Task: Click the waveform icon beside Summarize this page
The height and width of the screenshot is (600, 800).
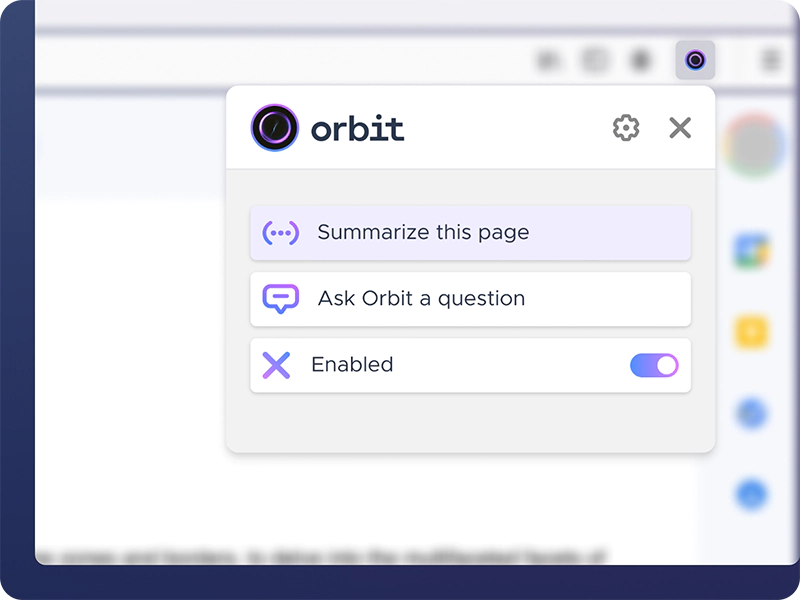Action: (281, 232)
